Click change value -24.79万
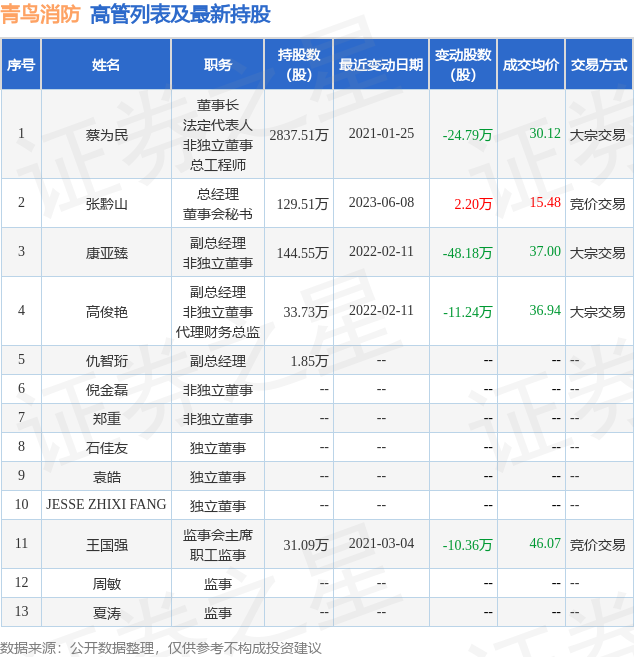The image size is (634, 657). pos(467,135)
